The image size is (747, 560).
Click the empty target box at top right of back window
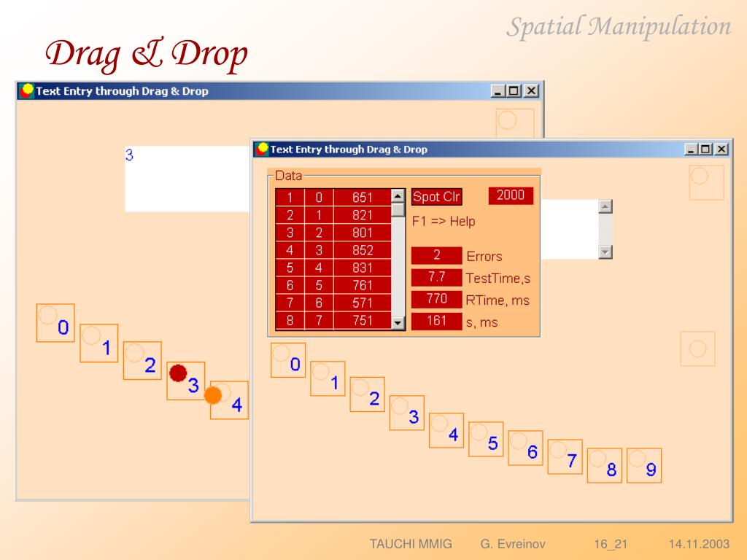coord(515,123)
